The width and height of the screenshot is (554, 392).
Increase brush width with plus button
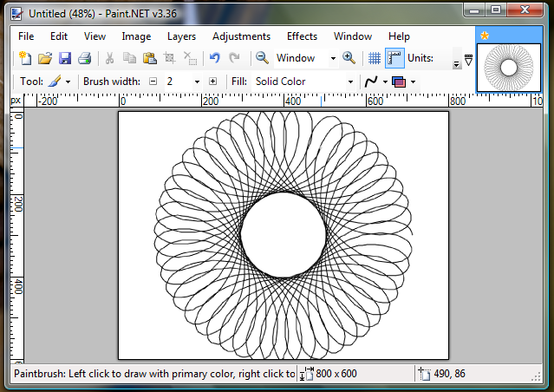[x=212, y=82]
